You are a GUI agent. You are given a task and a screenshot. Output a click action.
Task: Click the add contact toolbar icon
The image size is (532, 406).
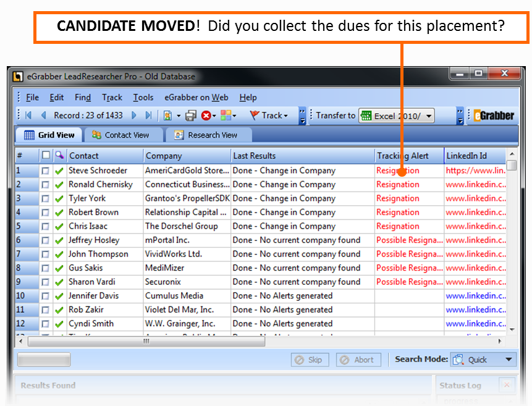pyautogui.click(x=167, y=116)
